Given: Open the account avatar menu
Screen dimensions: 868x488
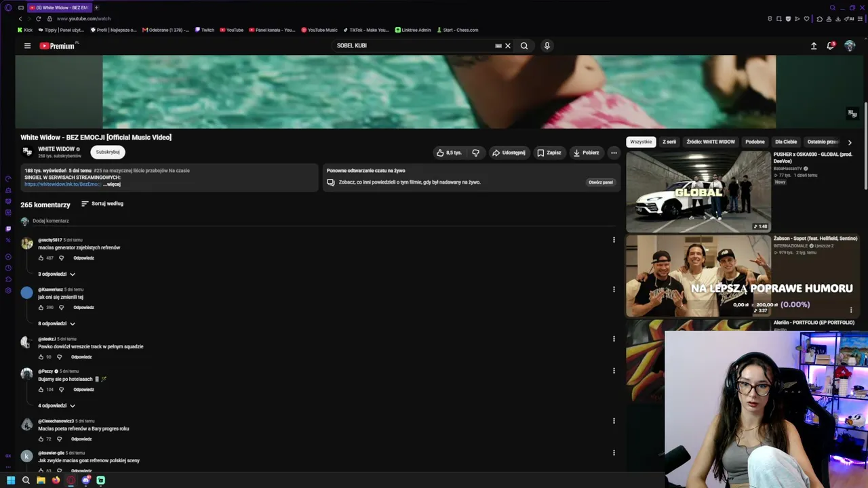Looking at the screenshot, I should pyautogui.click(x=850, y=46).
